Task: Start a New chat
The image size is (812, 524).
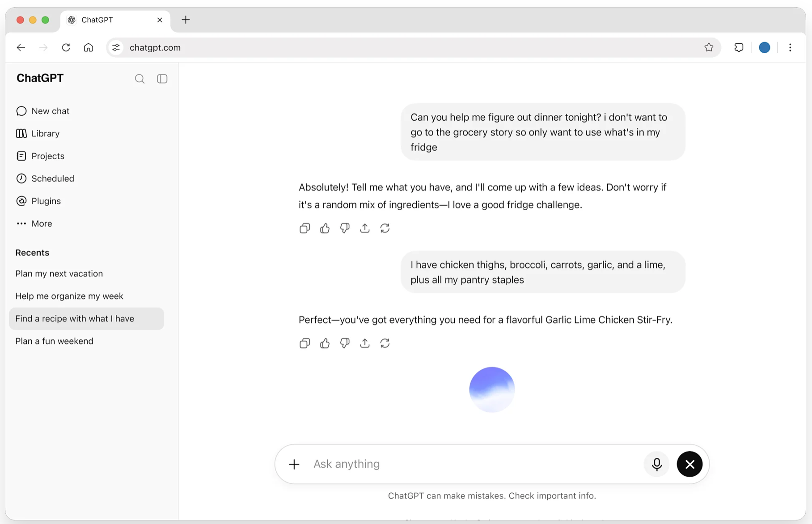Action: point(43,111)
